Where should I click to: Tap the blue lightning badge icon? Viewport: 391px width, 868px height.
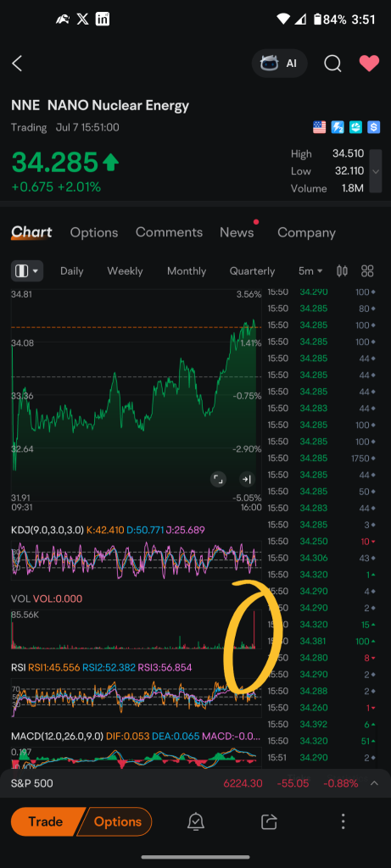pyautogui.click(x=338, y=127)
